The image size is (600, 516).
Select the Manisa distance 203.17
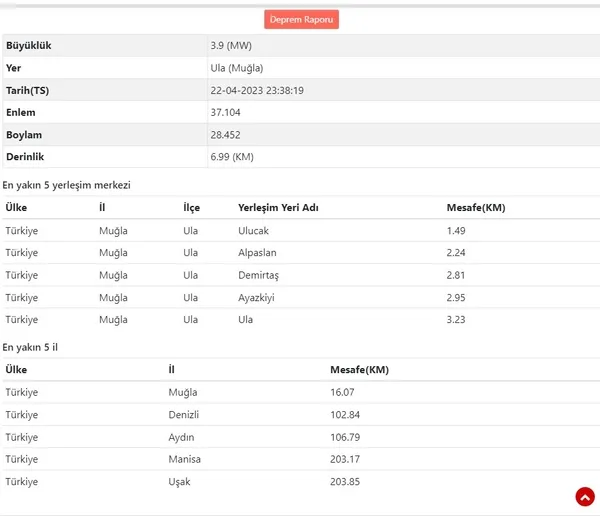coord(345,459)
